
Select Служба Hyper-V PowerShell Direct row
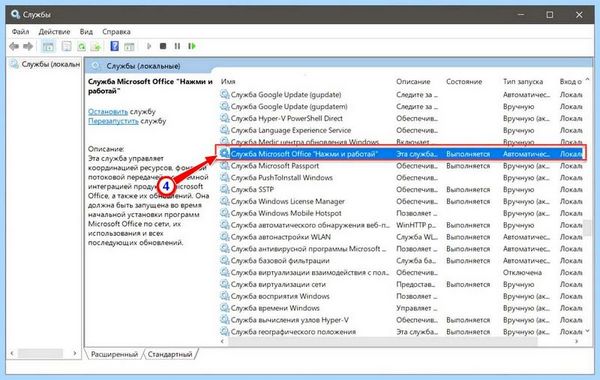pyautogui.click(x=401, y=118)
